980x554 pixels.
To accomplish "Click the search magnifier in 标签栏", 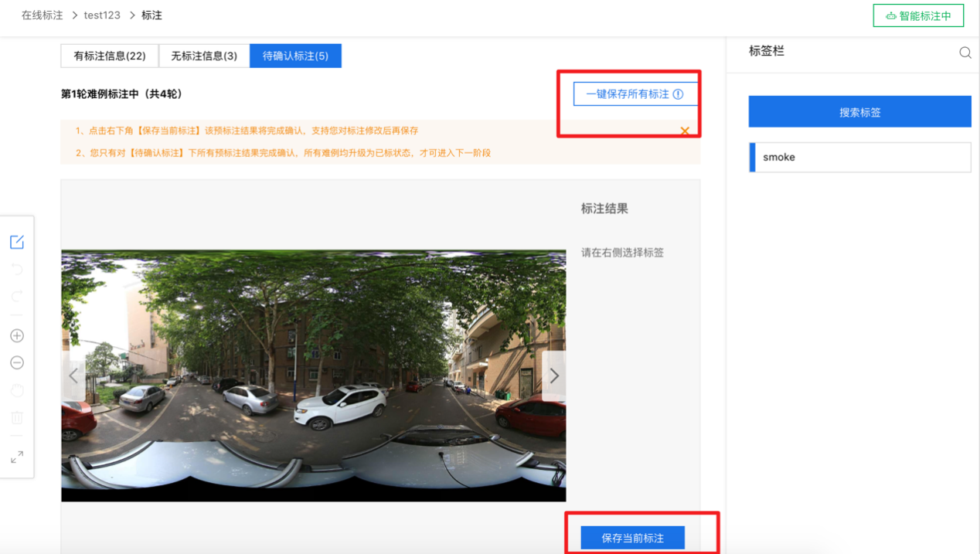I will click(965, 53).
